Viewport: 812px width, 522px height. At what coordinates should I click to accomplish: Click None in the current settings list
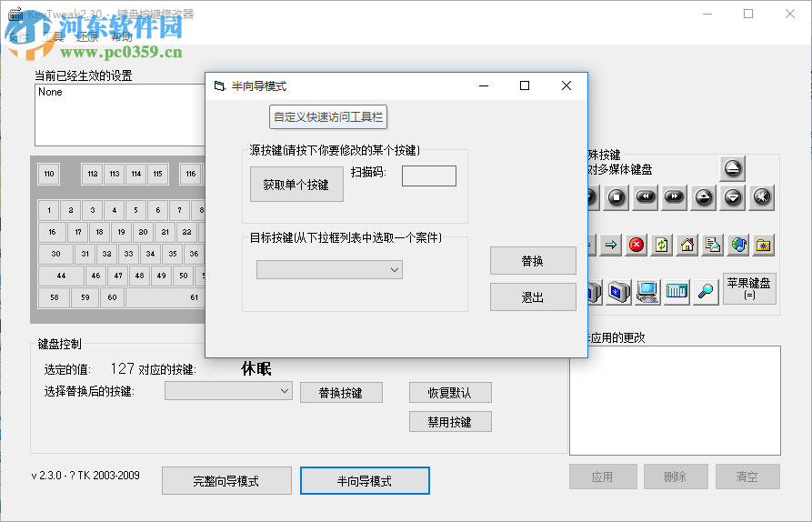[50, 92]
